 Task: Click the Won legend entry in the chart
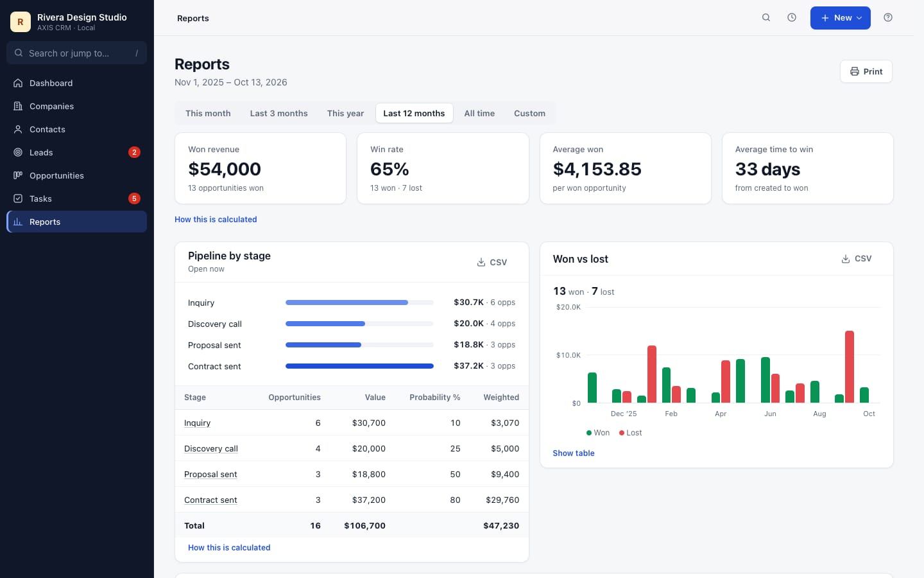click(x=598, y=433)
